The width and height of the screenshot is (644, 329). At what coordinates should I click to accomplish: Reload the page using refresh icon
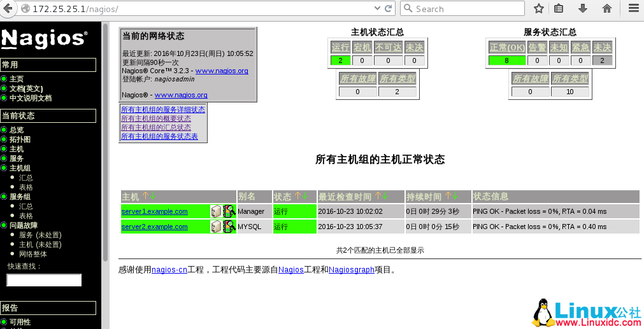tap(388, 8)
